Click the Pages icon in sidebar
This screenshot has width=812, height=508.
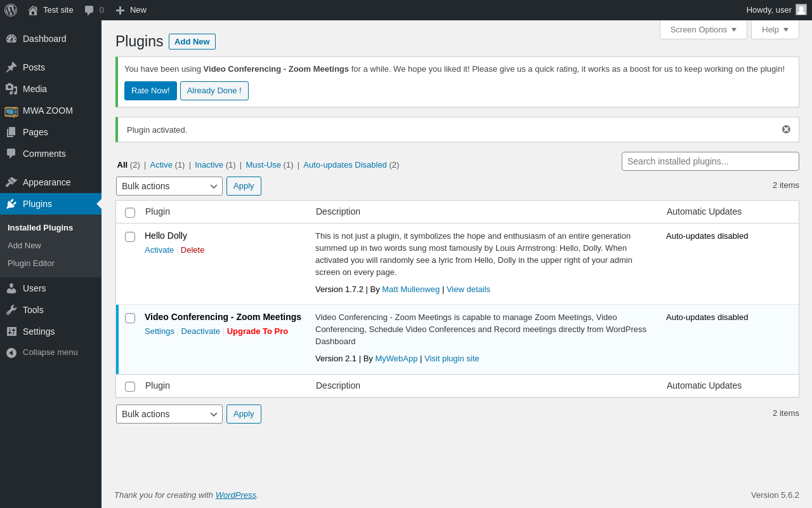pyautogui.click(x=11, y=132)
